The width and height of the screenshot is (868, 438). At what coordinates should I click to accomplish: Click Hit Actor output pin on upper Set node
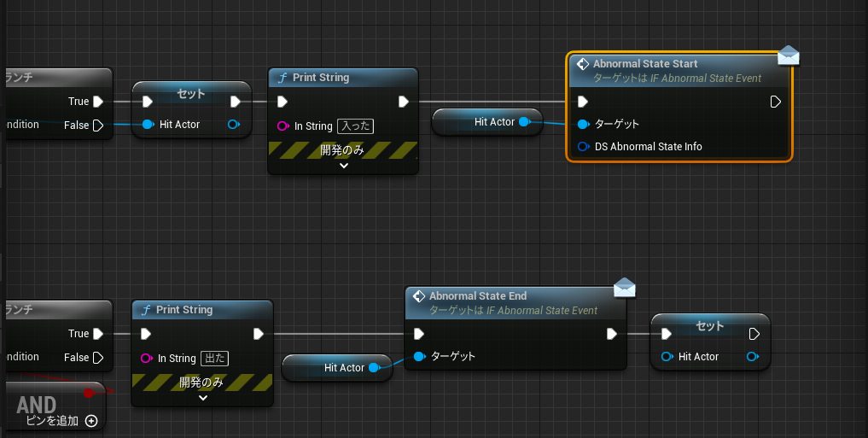(x=234, y=125)
